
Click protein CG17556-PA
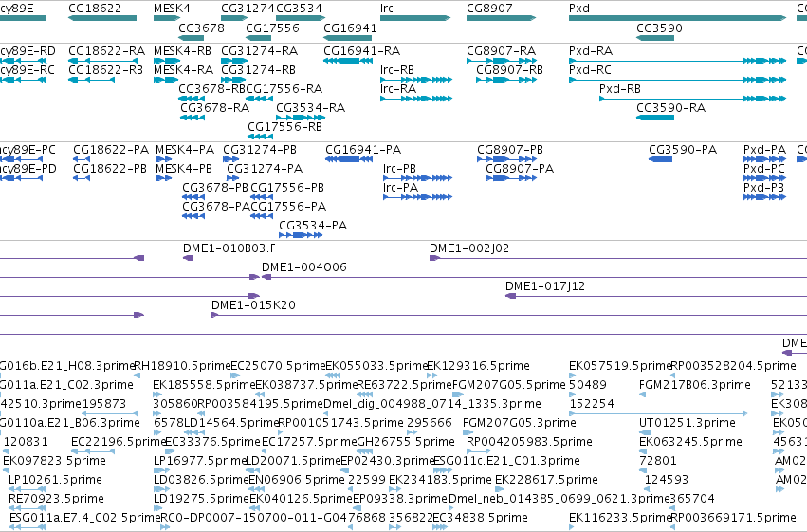click(x=288, y=207)
